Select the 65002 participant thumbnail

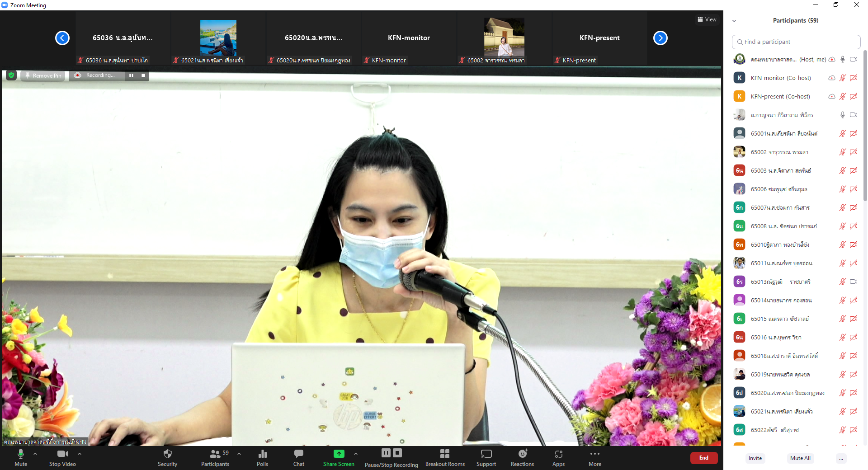(x=505, y=38)
